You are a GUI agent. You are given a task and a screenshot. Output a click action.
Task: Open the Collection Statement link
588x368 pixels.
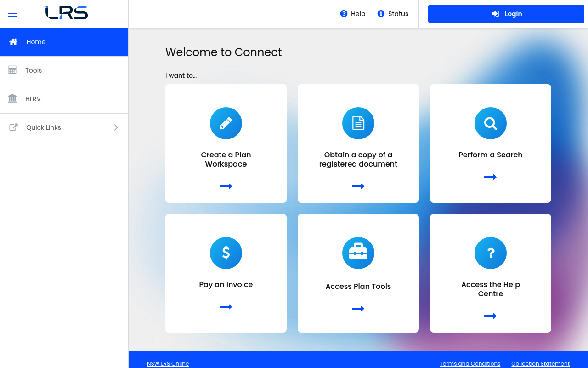pyautogui.click(x=540, y=363)
